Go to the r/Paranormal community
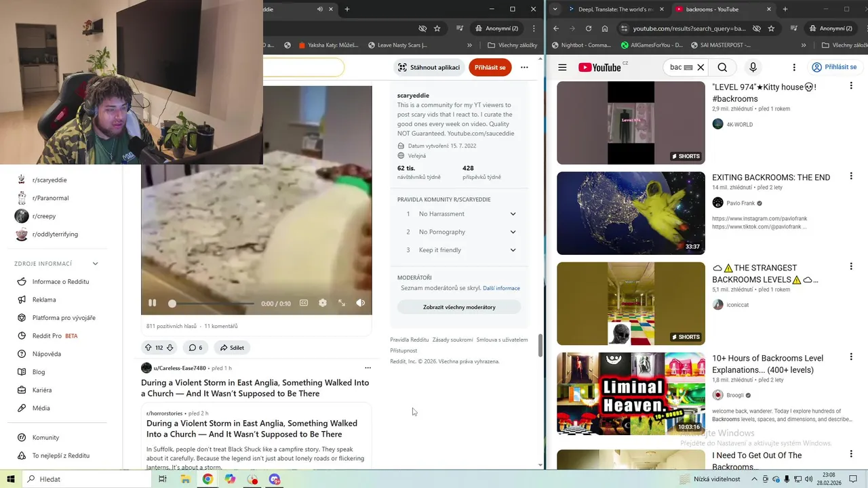This screenshot has width=868, height=488. (51, 198)
